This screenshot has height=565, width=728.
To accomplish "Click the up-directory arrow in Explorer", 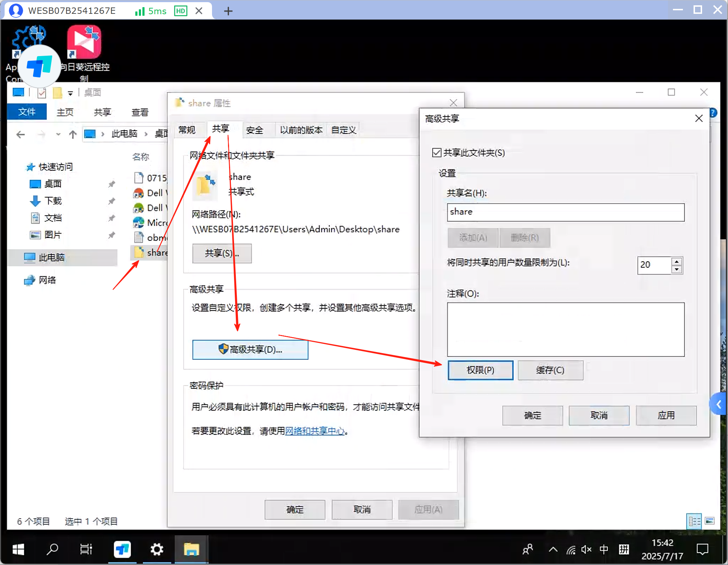I will coord(73,134).
